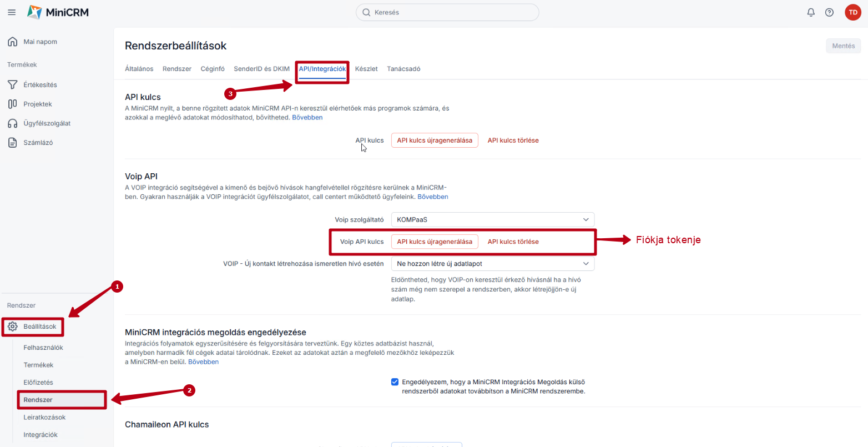The height and width of the screenshot is (447, 868).
Task: Open the Bővebben link under Voip API
Action: pyautogui.click(x=433, y=197)
